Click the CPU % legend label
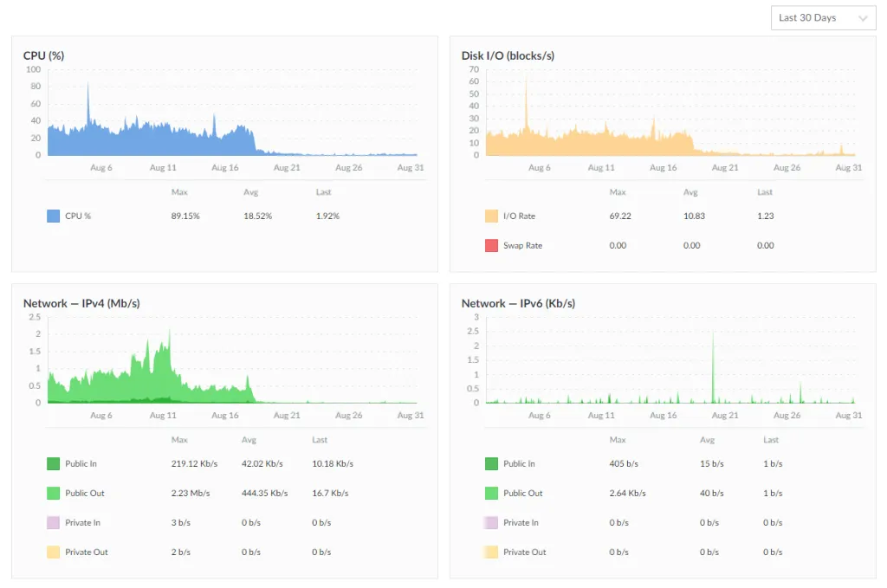887x588 pixels. (78, 216)
